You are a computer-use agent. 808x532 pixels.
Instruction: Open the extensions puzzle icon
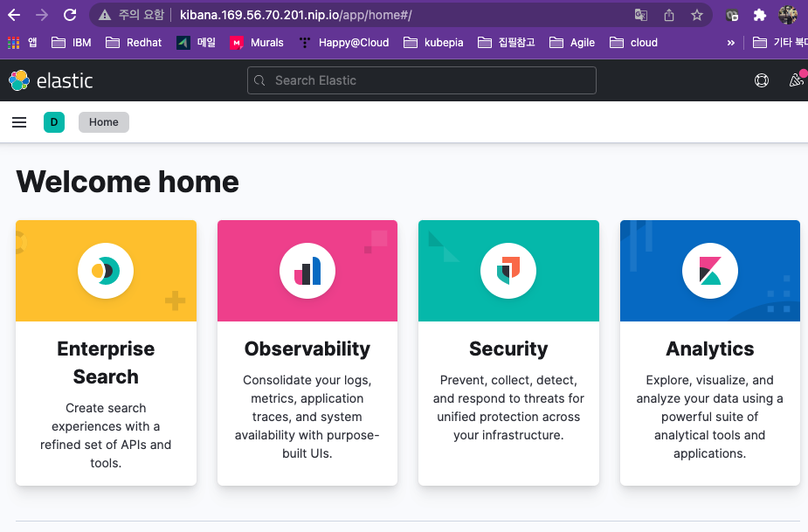tap(760, 15)
